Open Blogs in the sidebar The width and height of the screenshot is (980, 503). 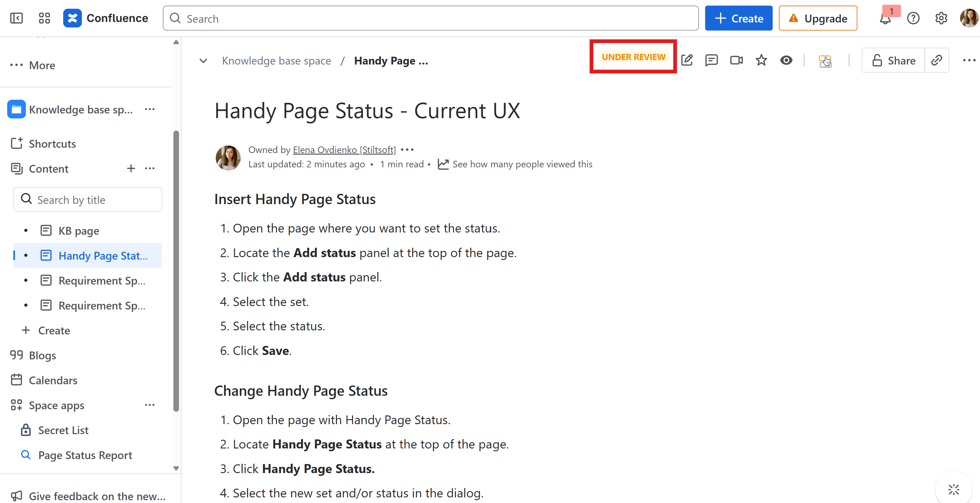[42, 355]
